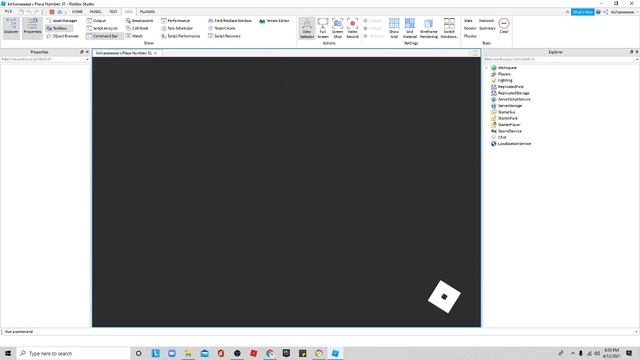
Task: Select LocalizationService in Explorer
Action: click(514, 144)
